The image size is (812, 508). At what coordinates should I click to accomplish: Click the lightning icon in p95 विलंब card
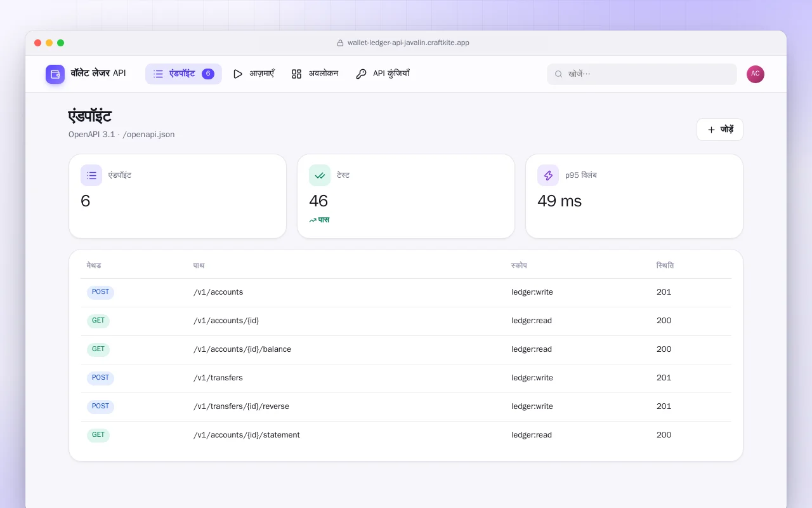coord(548,175)
